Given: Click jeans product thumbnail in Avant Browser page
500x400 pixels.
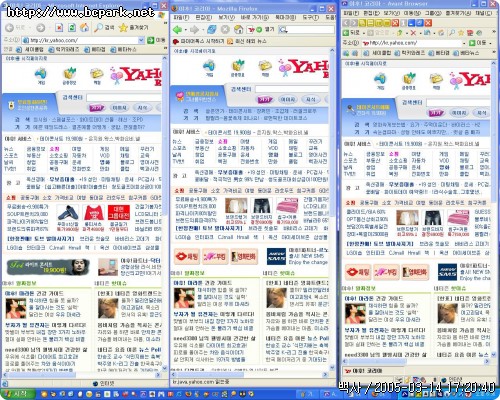Looking at the screenshot, I should pos(433,218).
